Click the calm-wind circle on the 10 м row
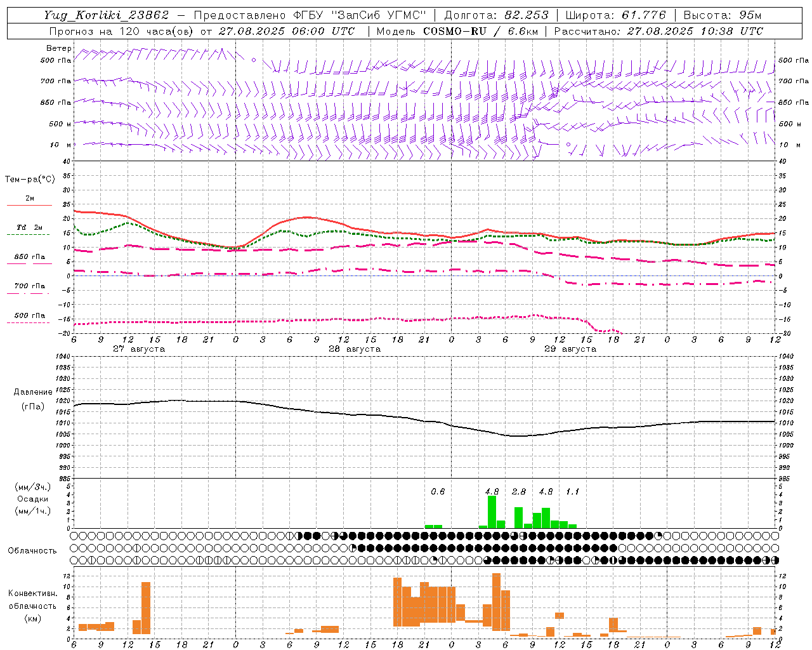Viewport: 812px width, 650px height. (568, 145)
